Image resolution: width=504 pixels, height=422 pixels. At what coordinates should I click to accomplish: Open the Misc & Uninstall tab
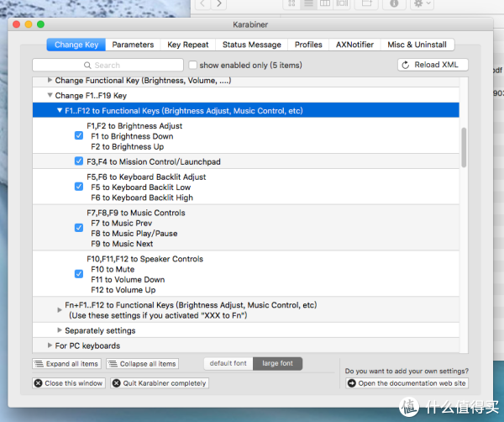(417, 45)
